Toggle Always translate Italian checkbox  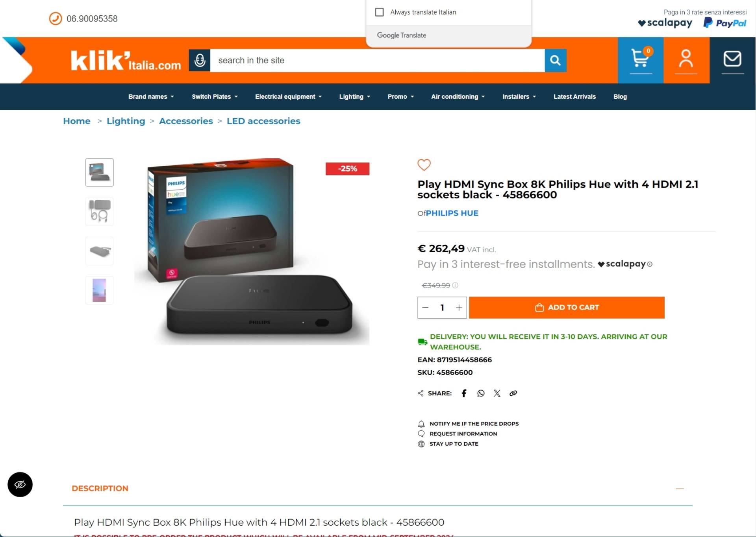pyautogui.click(x=378, y=12)
